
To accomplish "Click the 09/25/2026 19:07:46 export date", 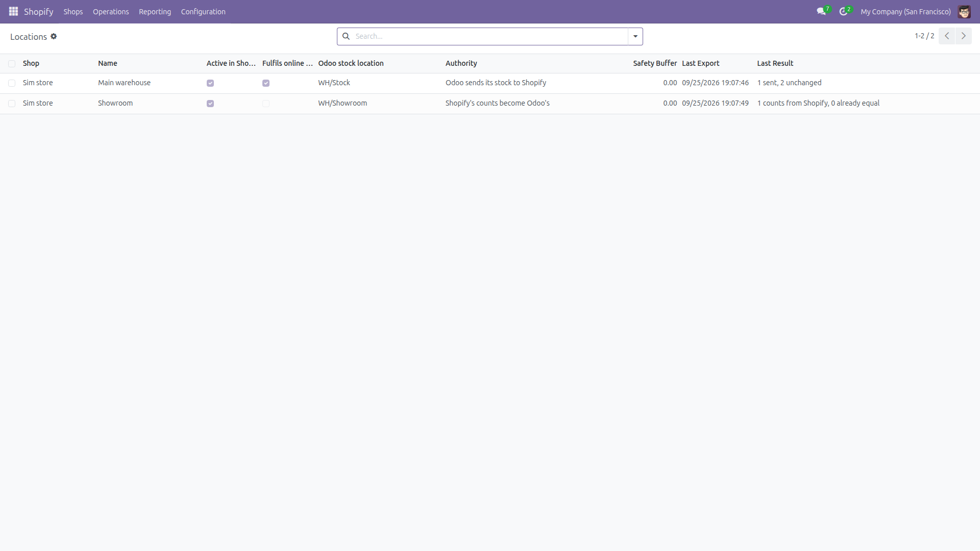I will coord(715,83).
